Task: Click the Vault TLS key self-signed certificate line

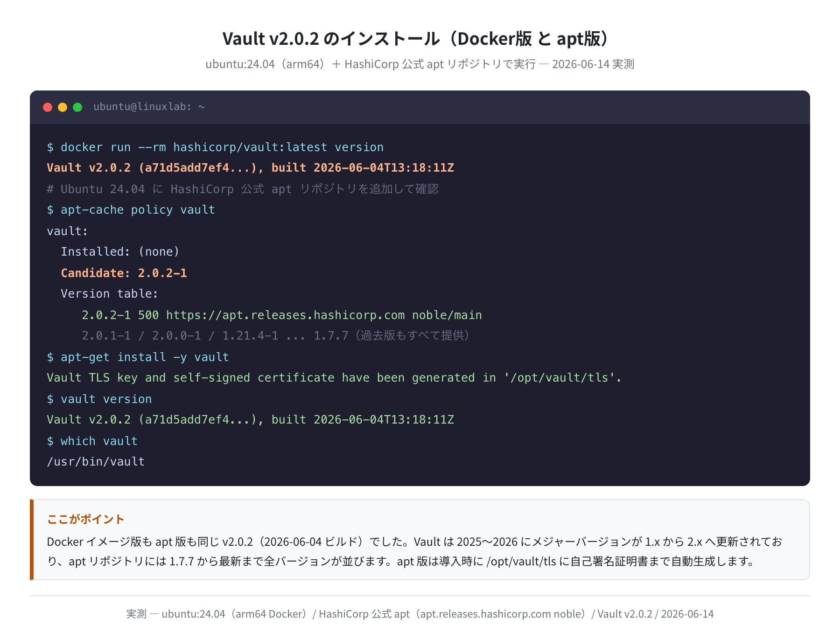Action: [x=334, y=378]
